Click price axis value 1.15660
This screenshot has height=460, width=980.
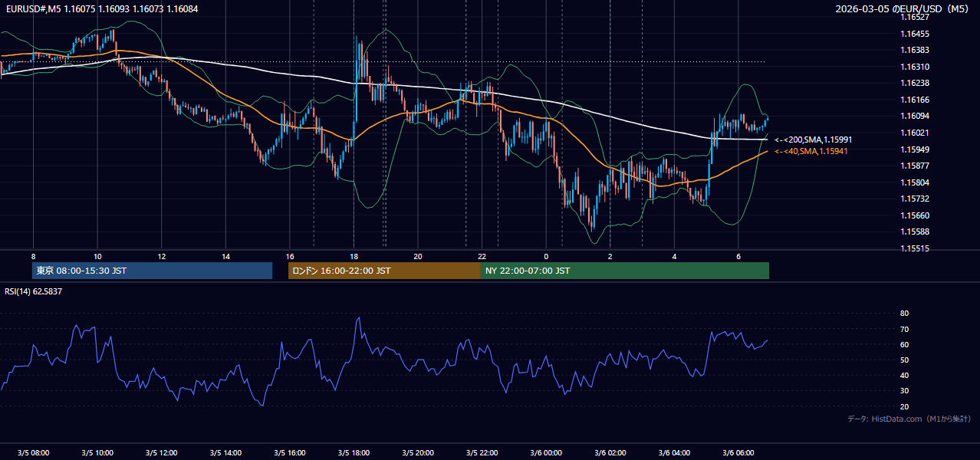click(x=914, y=215)
